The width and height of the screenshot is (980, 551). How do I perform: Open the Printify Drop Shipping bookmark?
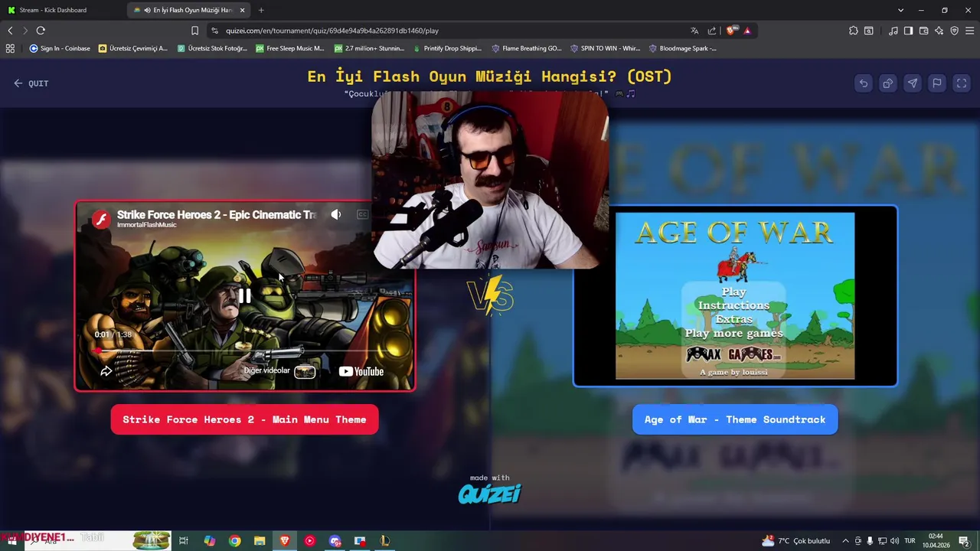(x=447, y=48)
